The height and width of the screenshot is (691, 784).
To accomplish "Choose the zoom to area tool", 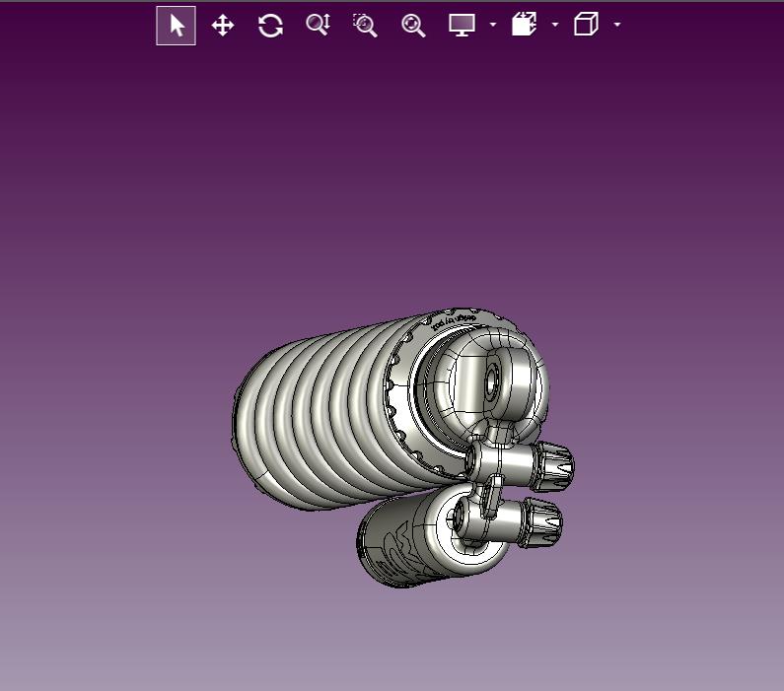I will pos(365,25).
